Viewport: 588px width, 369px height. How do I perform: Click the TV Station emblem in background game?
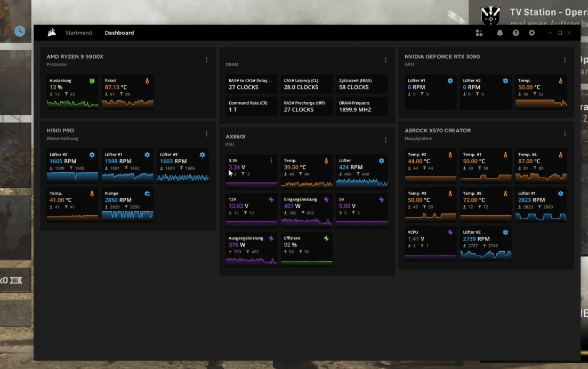tap(490, 15)
